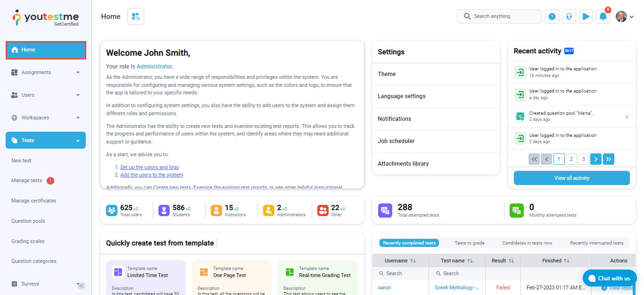
Task: Open Grading scales in sidebar
Action: pyautogui.click(x=28, y=241)
